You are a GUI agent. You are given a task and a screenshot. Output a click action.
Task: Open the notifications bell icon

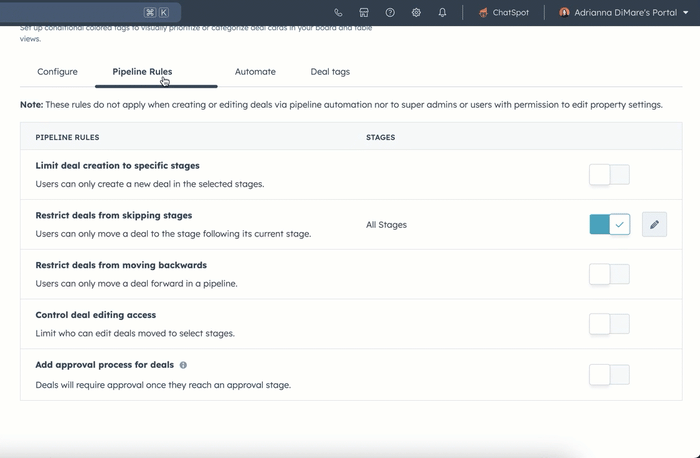[x=442, y=12]
